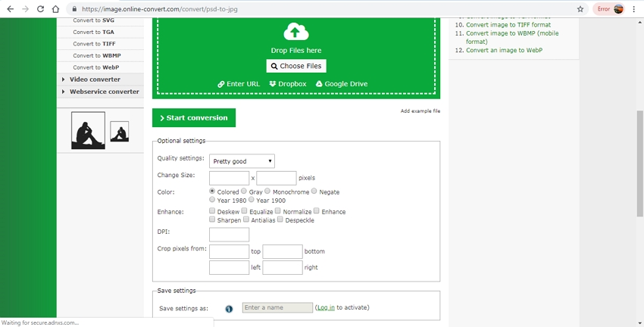Import file from Google Drive

pyautogui.click(x=341, y=84)
